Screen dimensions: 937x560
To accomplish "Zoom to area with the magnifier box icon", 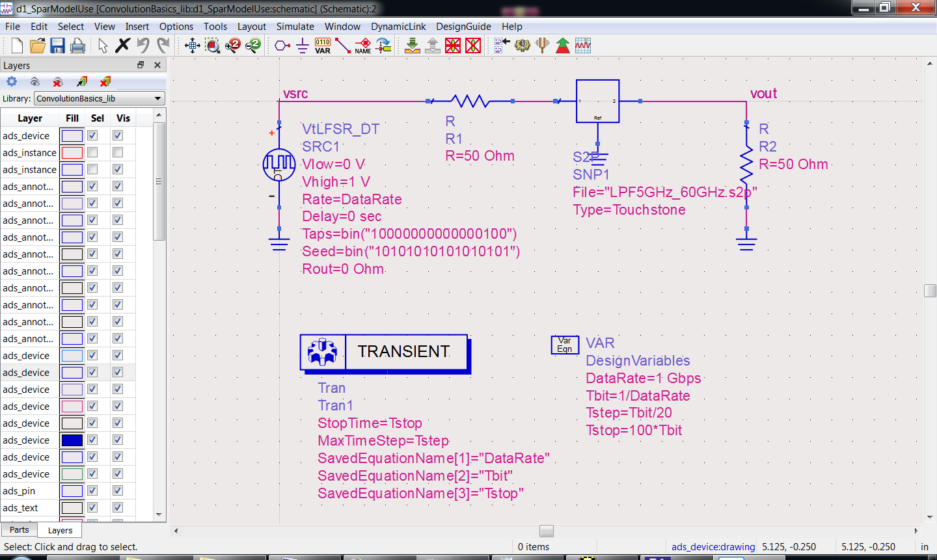I will 213,46.
